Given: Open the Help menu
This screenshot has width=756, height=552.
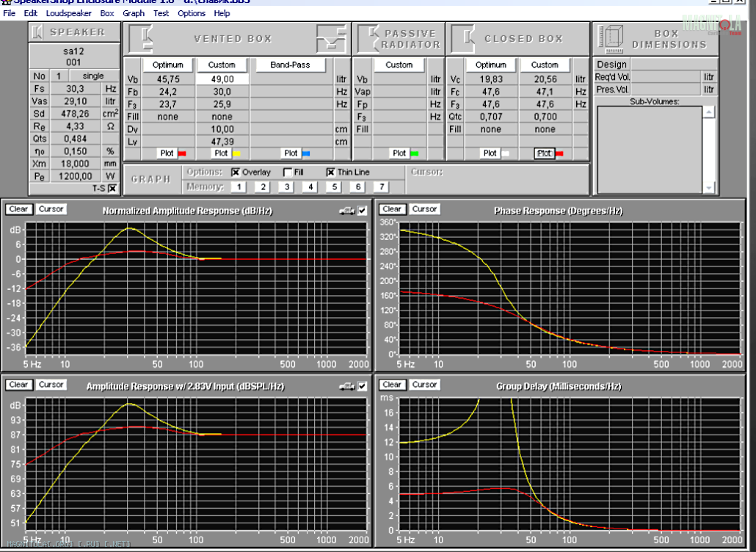Looking at the screenshot, I should click(222, 13).
